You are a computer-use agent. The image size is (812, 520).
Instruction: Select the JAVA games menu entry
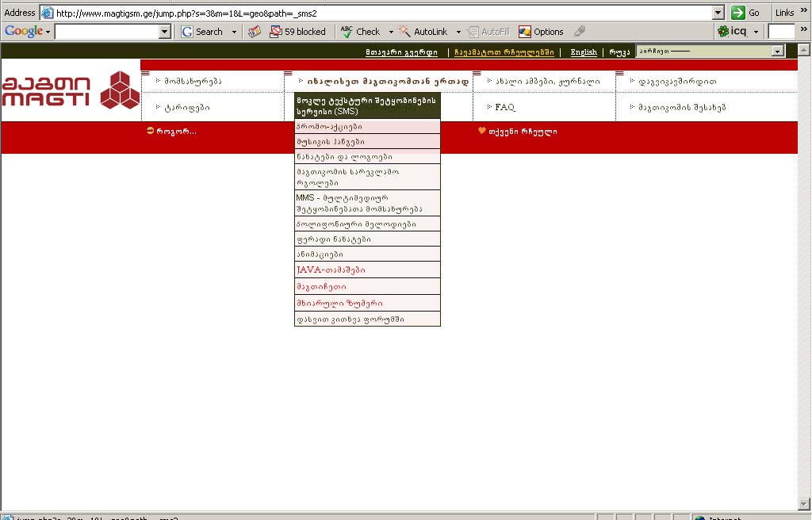(x=330, y=270)
